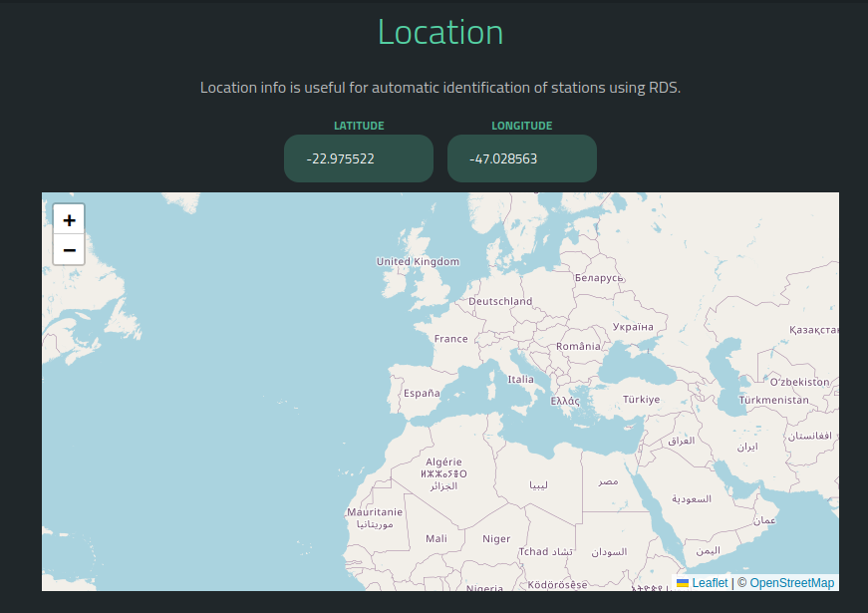Click Deutschland label on the map
Screen dimensions: 868x613
coord(500,301)
